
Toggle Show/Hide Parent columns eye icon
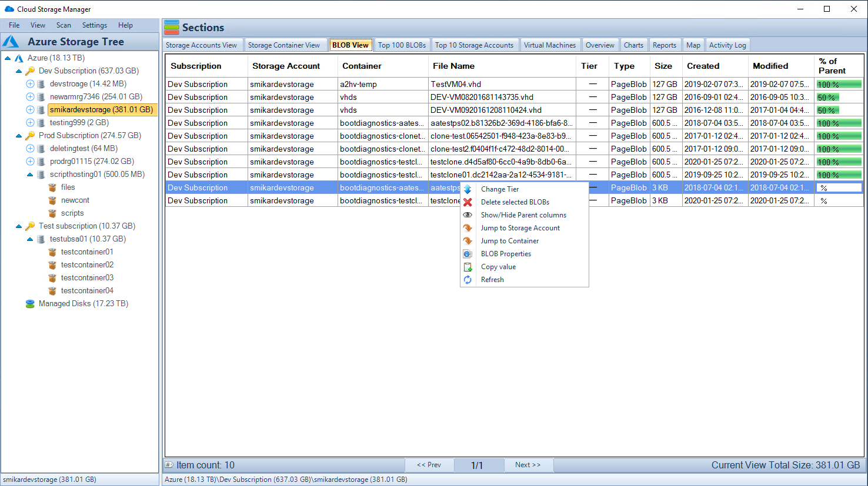pyautogui.click(x=468, y=215)
